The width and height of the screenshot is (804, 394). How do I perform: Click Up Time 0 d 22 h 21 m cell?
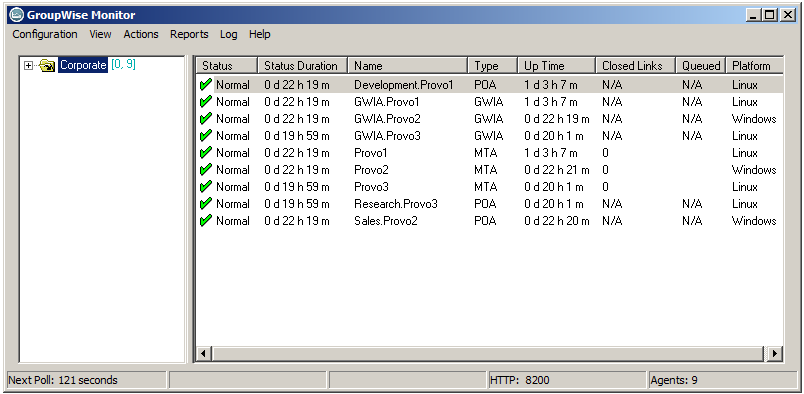(x=556, y=169)
